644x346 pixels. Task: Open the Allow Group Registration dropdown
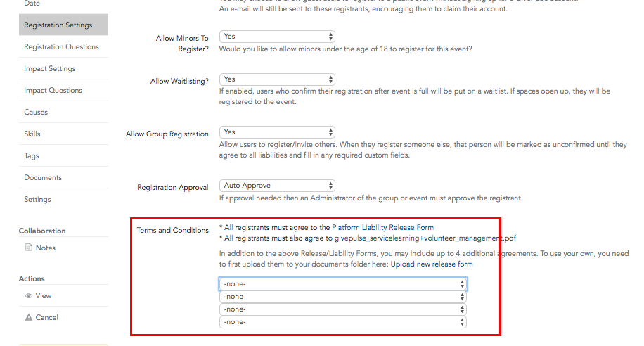coord(277,132)
